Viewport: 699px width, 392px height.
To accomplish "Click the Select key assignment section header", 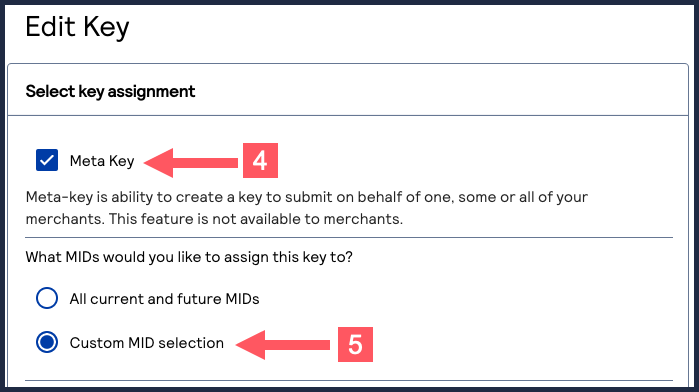I will 110,91.
